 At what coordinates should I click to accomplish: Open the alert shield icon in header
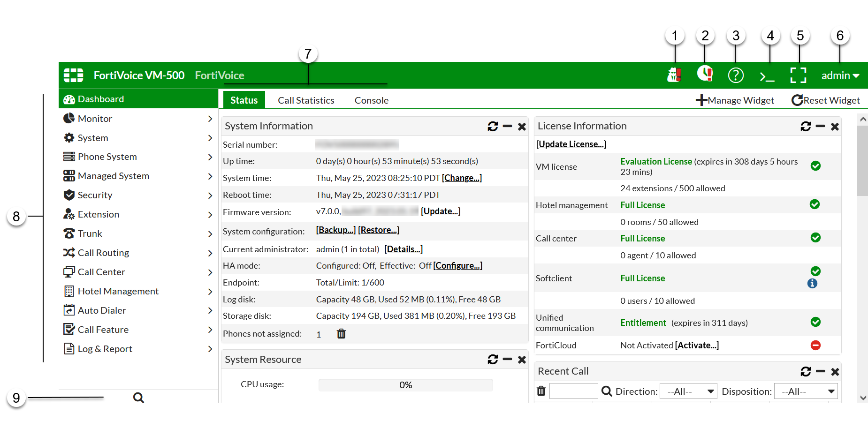pos(674,75)
